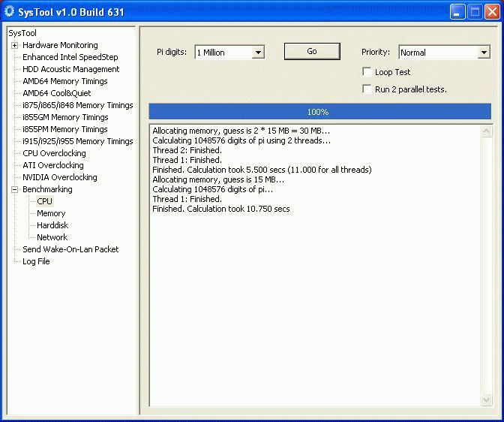Click 'Calculating 1048576 digits of pi using 2 threads' line
Viewport: 504px width, 422px height.
click(x=241, y=140)
